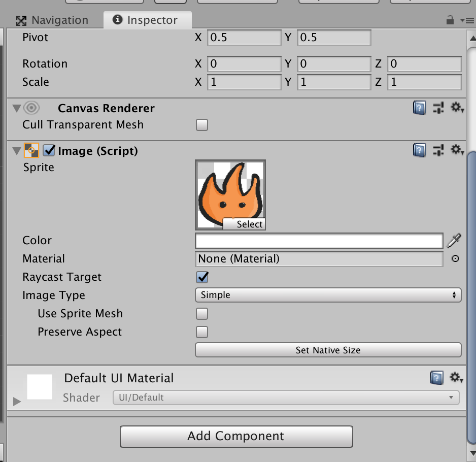Open Canvas Renderer help reference icon
Image resolution: width=476 pixels, height=462 pixels.
point(419,108)
